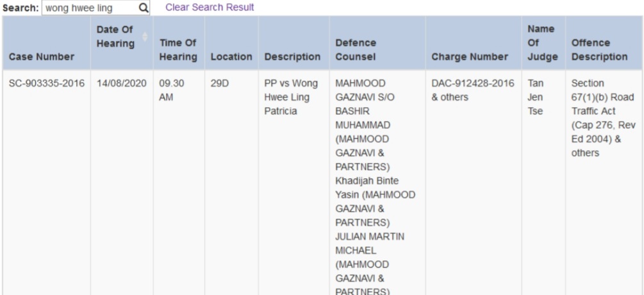Click the magnifier search icon
This screenshot has height=295, width=644.
coord(143,8)
